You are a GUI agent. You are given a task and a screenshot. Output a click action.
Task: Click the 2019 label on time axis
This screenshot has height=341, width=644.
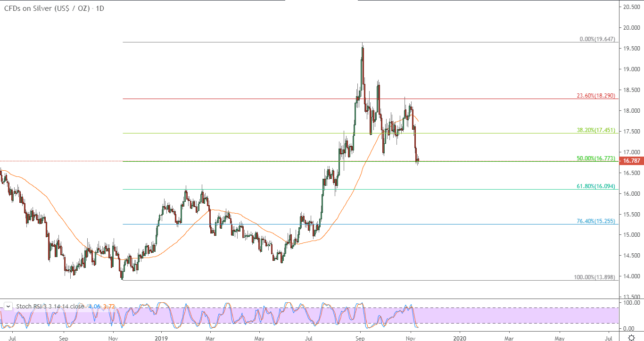[x=161, y=338]
